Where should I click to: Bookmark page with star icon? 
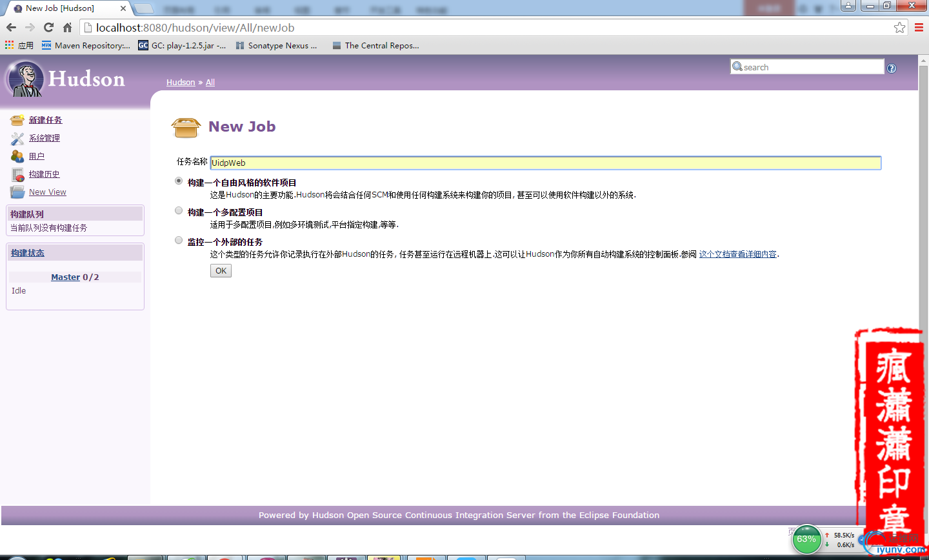pos(899,27)
